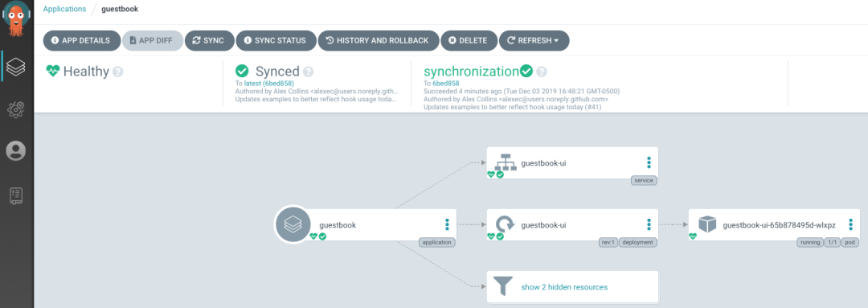Open the guestbook application node menu dots
868x308 pixels.
(x=448, y=224)
